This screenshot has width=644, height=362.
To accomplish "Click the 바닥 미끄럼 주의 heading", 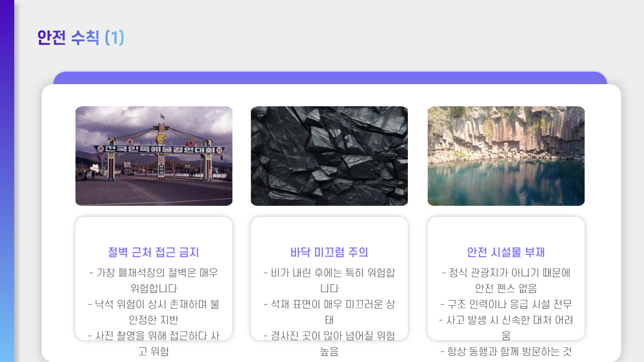I will click(x=329, y=253).
